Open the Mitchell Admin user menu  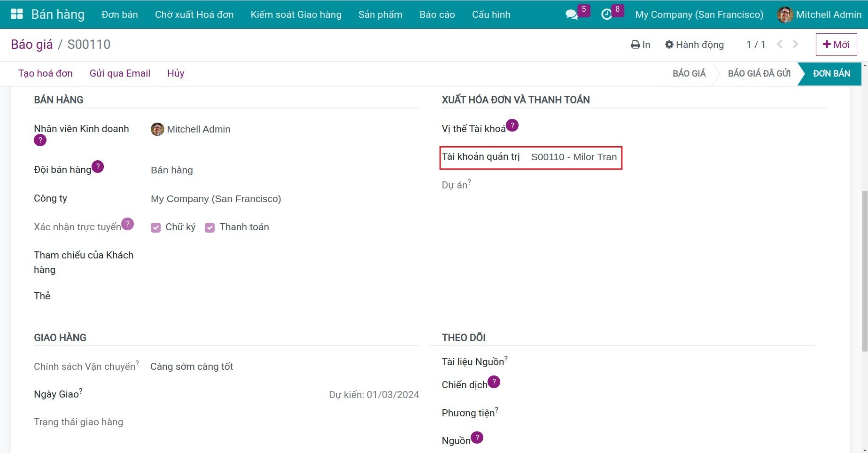[x=819, y=15]
